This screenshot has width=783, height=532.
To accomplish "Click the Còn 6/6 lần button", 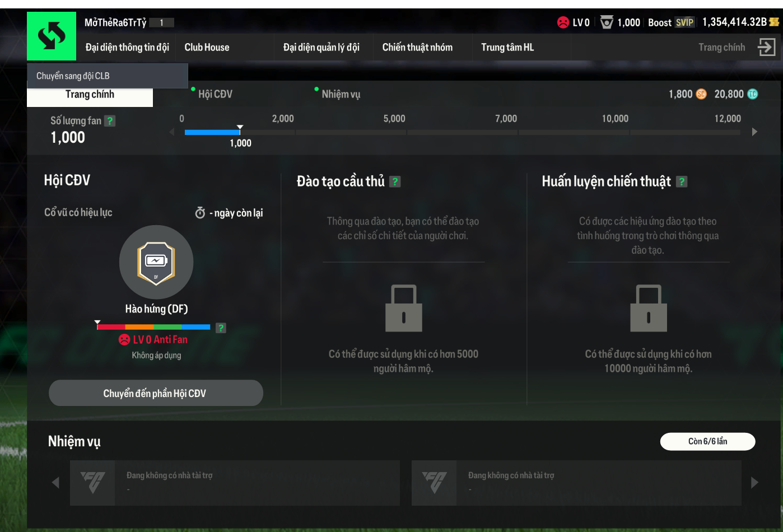I will coord(707,441).
